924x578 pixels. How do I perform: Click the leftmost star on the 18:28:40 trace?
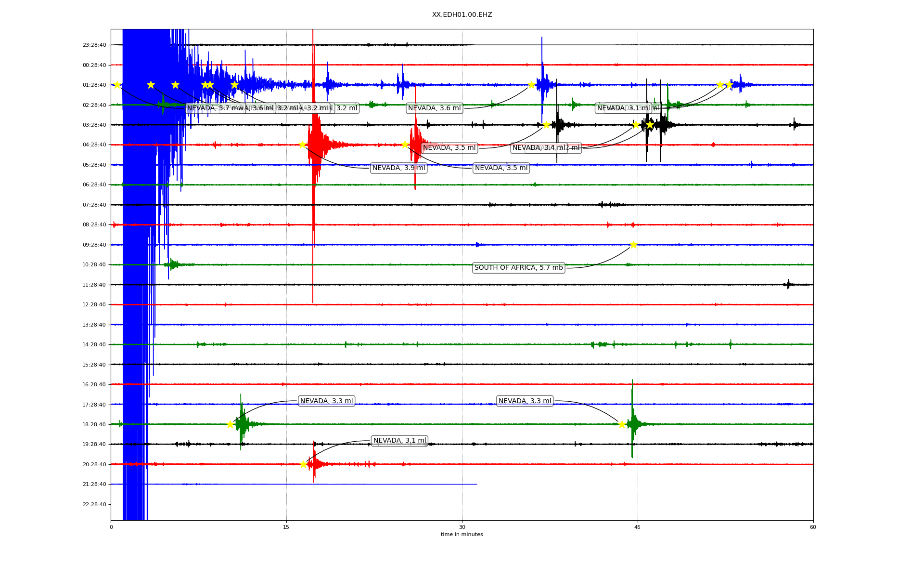click(230, 424)
